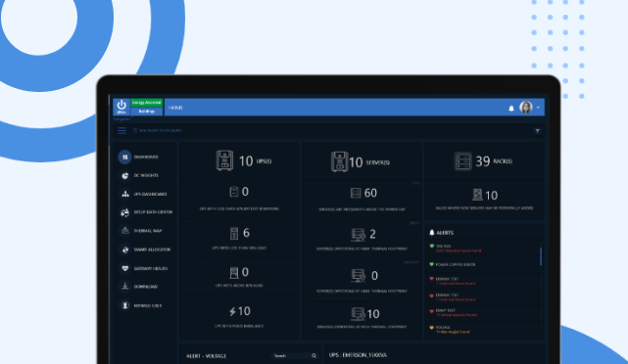Click the Alerts panel scrollbar
Image resolution: width=628 pixels, height=364 pixels.
pos(540,256)
